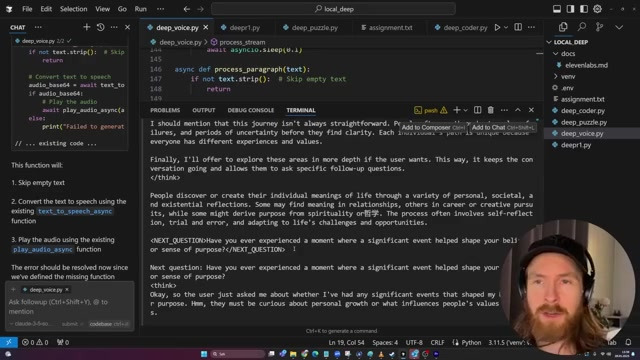Screen dimensions: 640x360
Task: Open the claude-3-5 model selector dropdown
Action: point(32,324)
